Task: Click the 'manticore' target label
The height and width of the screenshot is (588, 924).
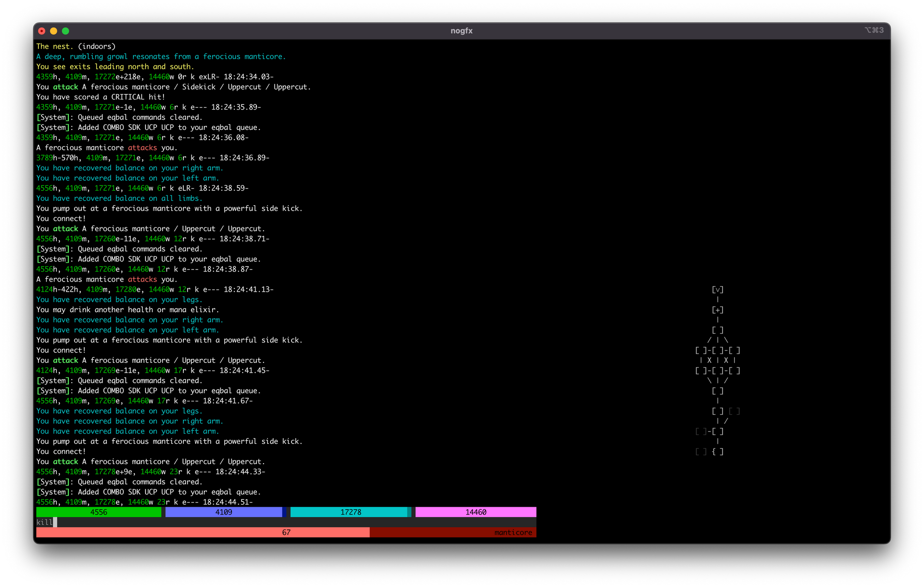Action: coord(513,533)
